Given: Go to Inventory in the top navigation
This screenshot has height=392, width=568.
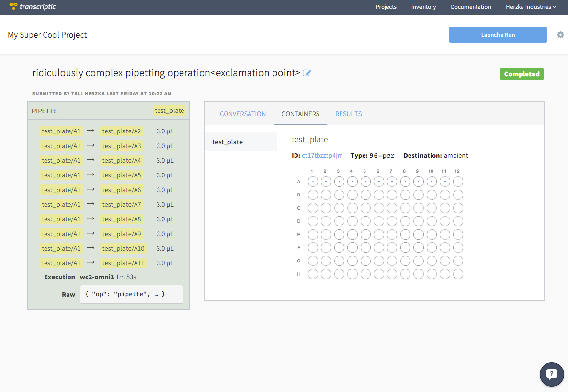Looking at the screenshot, I should click(x=424, y=7).
